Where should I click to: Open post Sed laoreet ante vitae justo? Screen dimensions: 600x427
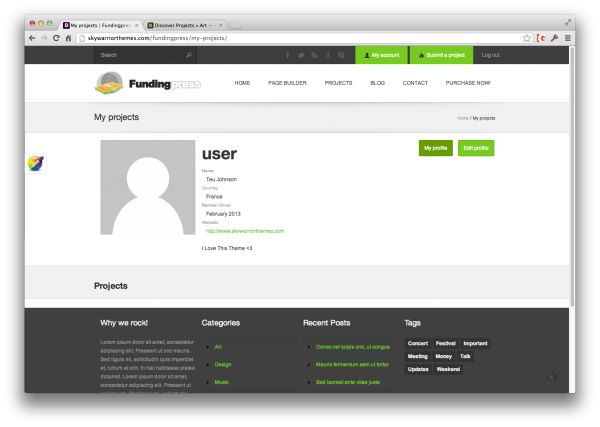(x=348, y=382)
